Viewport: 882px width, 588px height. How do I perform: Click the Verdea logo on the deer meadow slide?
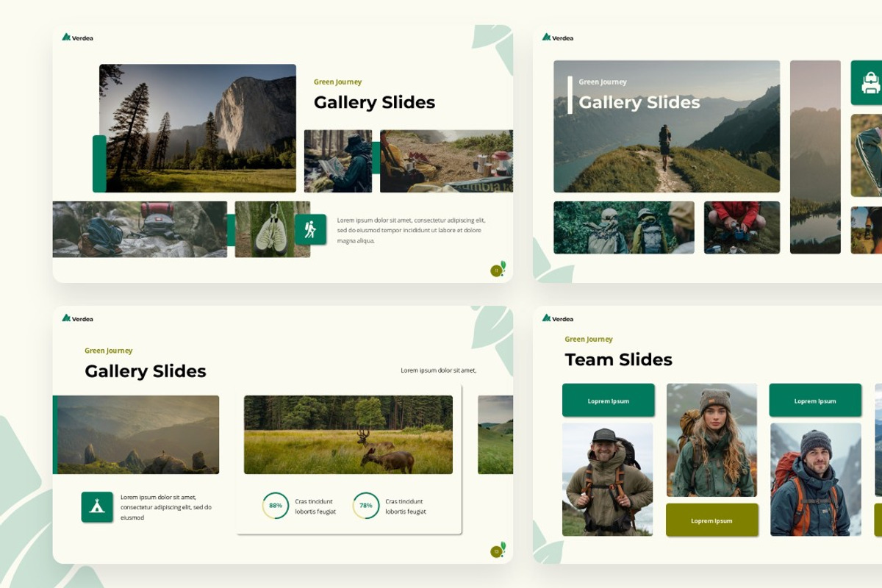coord(78,318)
